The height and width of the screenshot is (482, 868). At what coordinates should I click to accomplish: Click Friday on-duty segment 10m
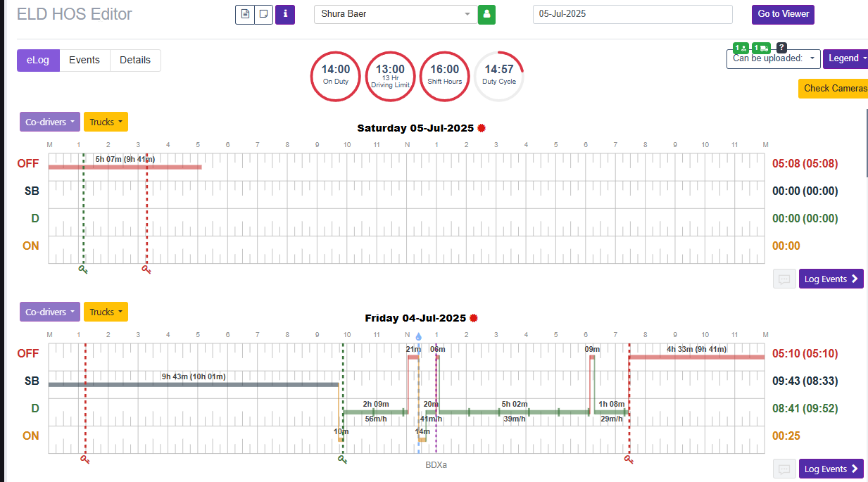click(341, 439)
